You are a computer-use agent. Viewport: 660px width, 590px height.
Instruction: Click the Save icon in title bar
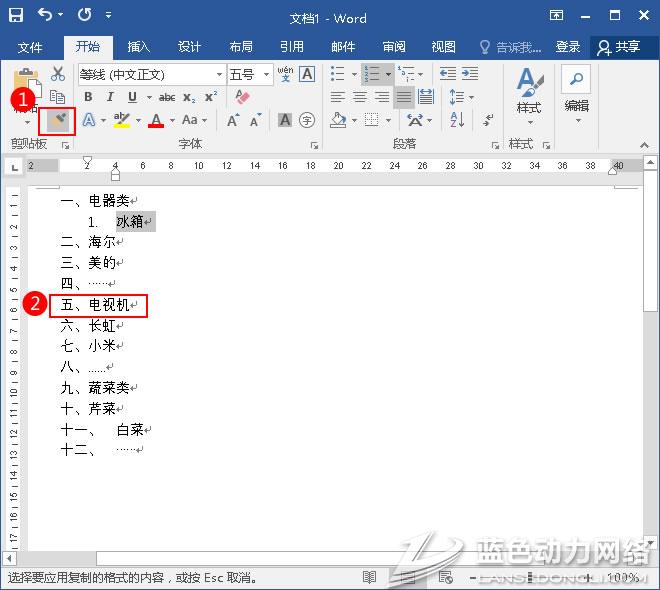coord(14,17)
